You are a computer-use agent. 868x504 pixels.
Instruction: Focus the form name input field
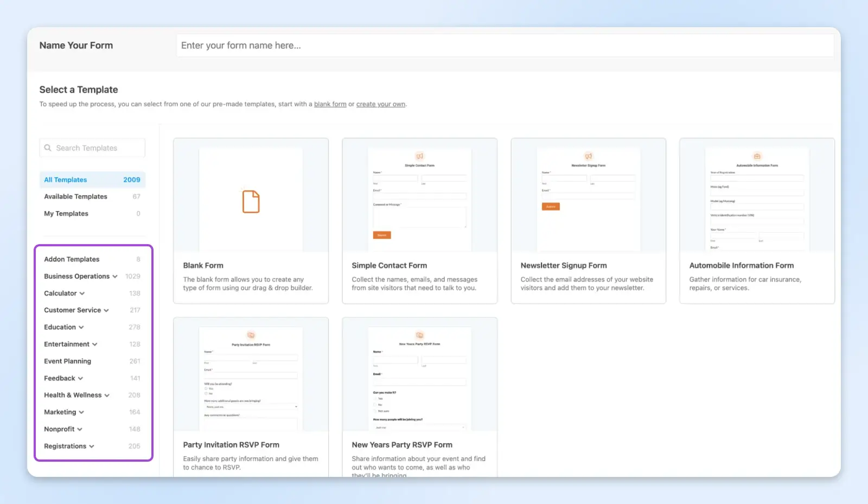(505, 46)
